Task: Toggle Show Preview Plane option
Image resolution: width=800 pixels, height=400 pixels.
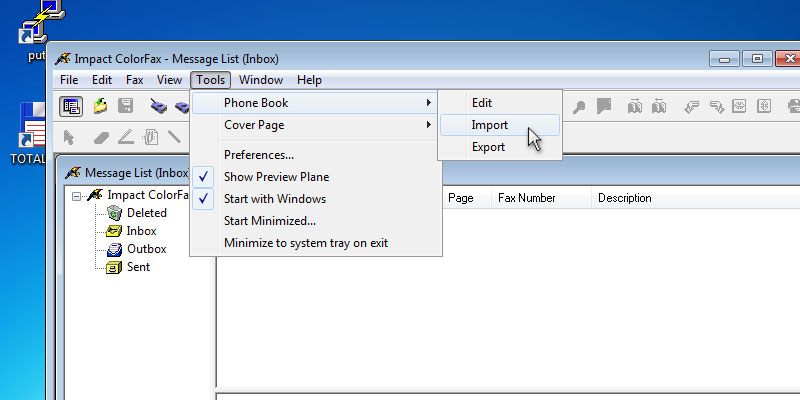Action: tap(276, 177)
